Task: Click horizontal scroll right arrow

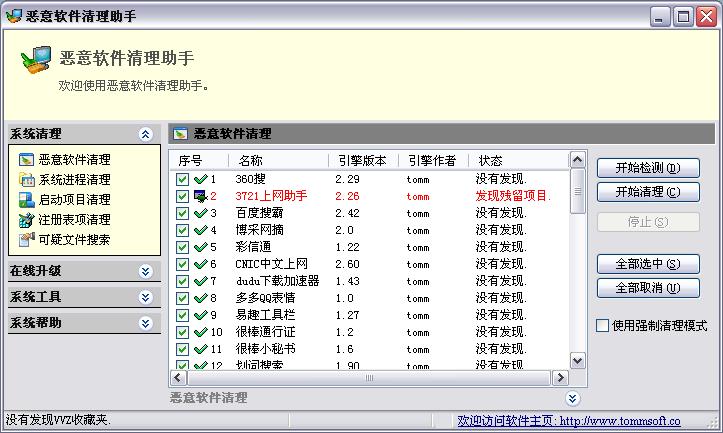Action: [560, 378]
